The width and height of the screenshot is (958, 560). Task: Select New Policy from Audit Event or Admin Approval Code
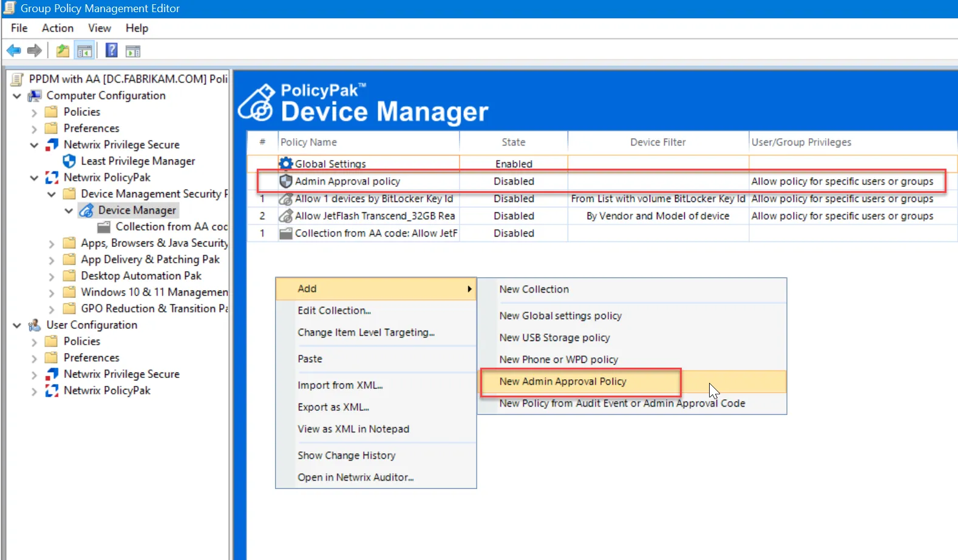pyautogui.click(x=632, y=403)
